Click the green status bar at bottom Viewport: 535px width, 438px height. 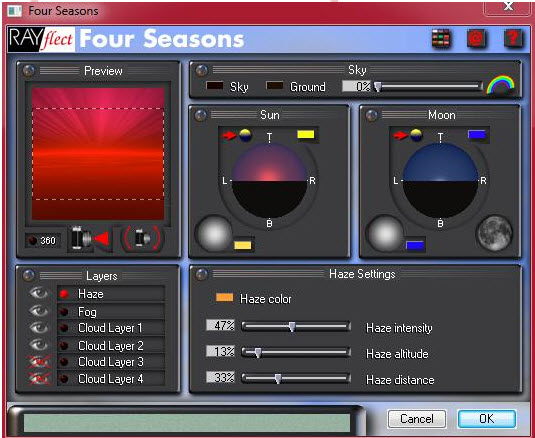pos(187,422)
